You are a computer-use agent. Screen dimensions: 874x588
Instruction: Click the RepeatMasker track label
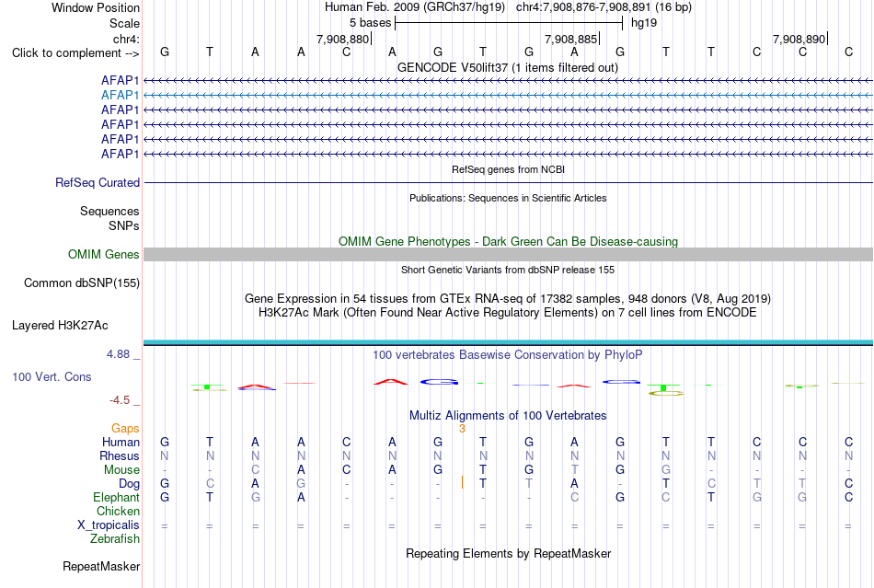101,567
